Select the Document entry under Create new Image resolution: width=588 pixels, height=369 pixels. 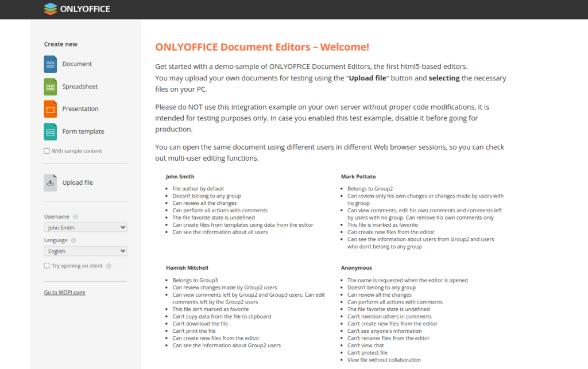click(77, 64)
